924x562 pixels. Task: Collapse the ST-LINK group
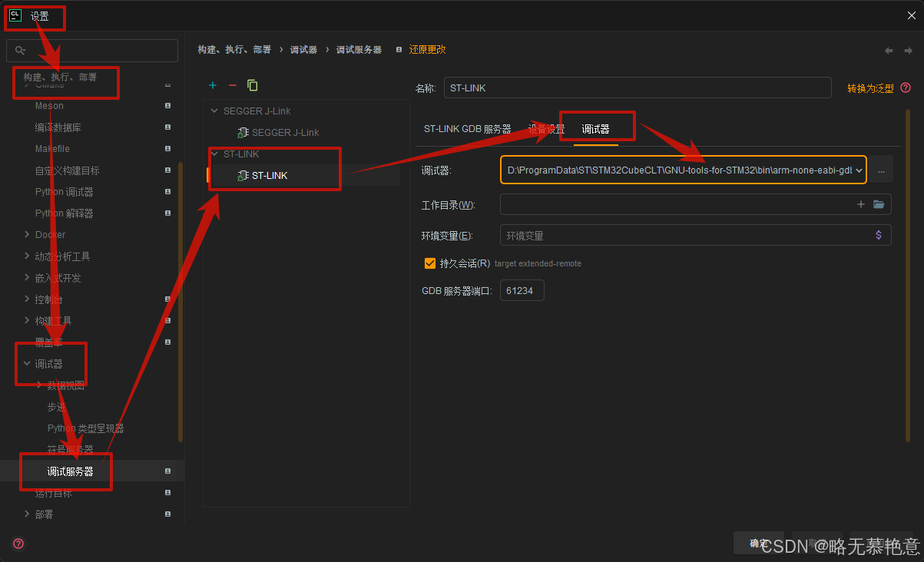coord(214,154)
